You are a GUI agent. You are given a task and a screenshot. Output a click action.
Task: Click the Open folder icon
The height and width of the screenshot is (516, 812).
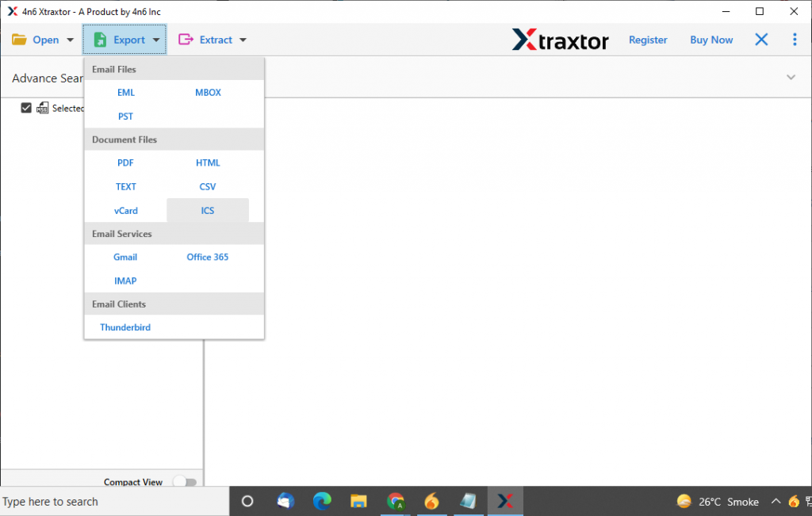(x=19, y=40)
